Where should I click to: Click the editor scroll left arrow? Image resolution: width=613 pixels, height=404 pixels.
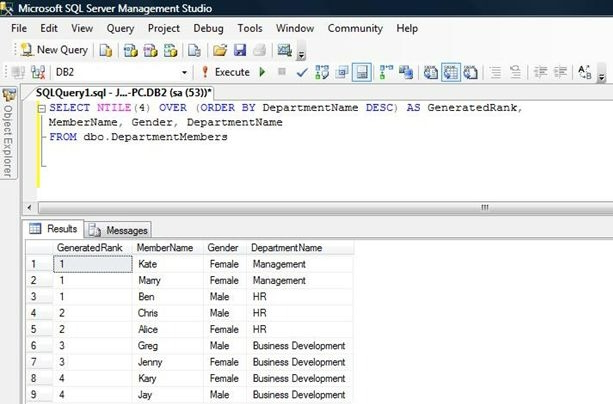click(x=29, y=207)
